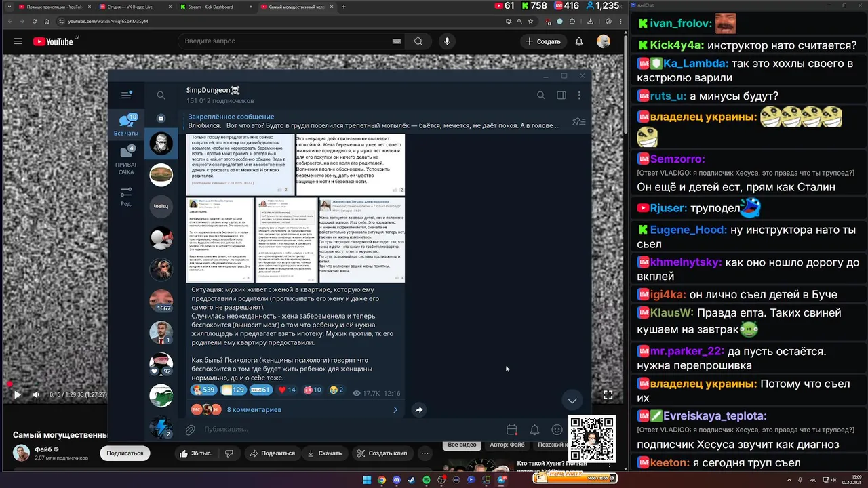Forward the post with the share arrow
The width and height of the screenshot is (868, 488).
419,409
